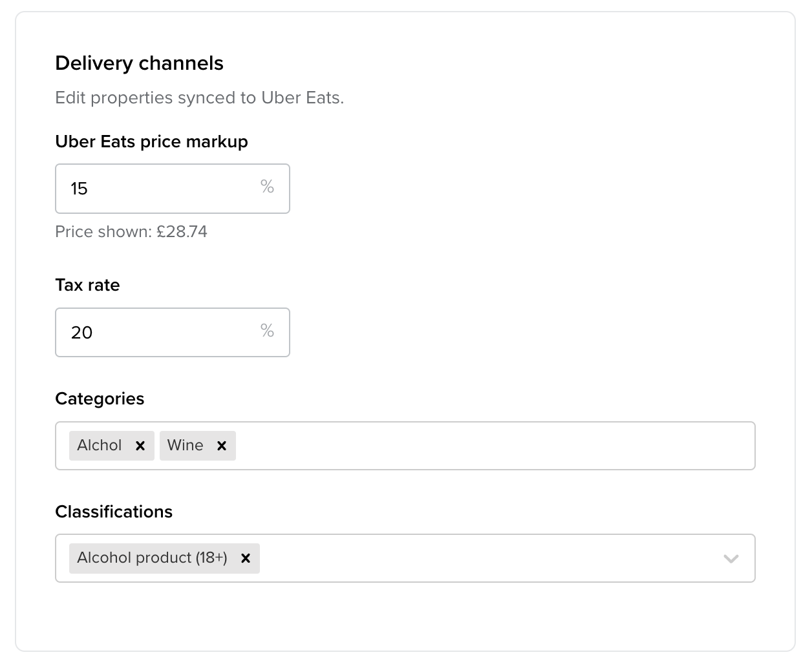Select the Wine tag label text

point(185,446)
